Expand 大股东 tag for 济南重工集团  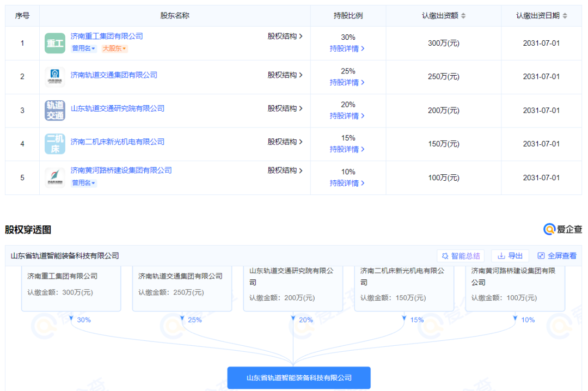click(x=114, y=48)
